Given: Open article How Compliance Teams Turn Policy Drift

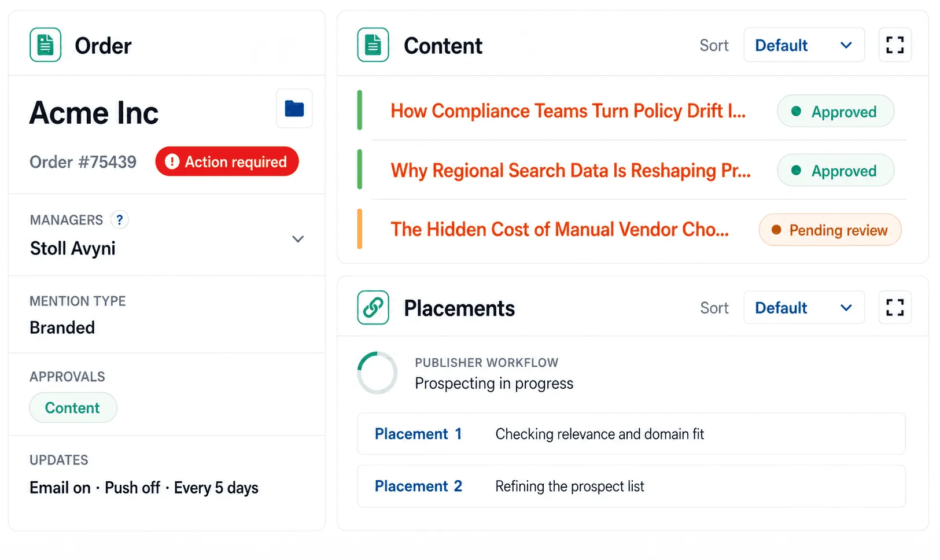Looking at the screenshot, I should point(568,110).
